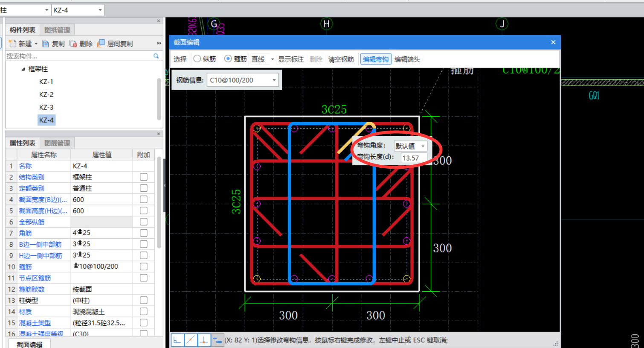This screenshot has height=348, width=644.
Task: Click the 节点区箍筋 property link
Action: coord(35,278)
